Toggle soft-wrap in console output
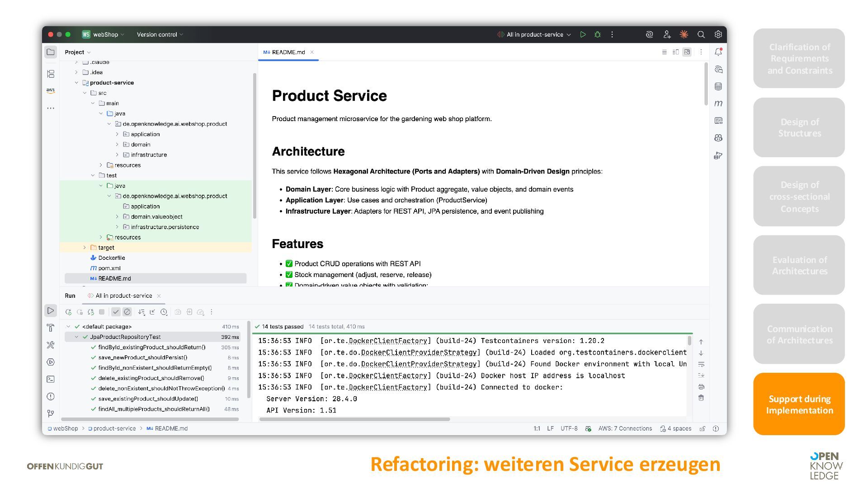This screenshot has width=868, height=488. coord(701,364)
